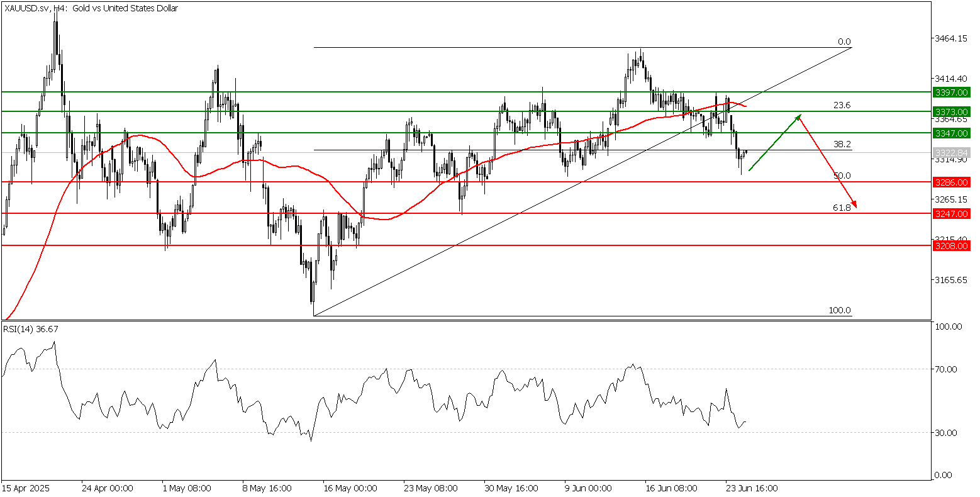
Task: Click the Fibonacci 23.6 level label
Action: 842,105
